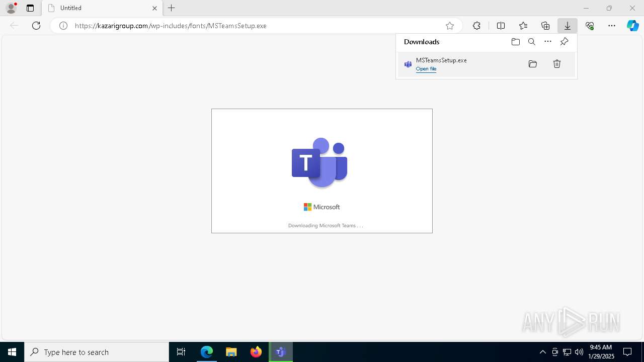Open Task View on the taskbar
The height and width of the screenshot is (362, 644).
pyautogui.click(x=181, y=352)
